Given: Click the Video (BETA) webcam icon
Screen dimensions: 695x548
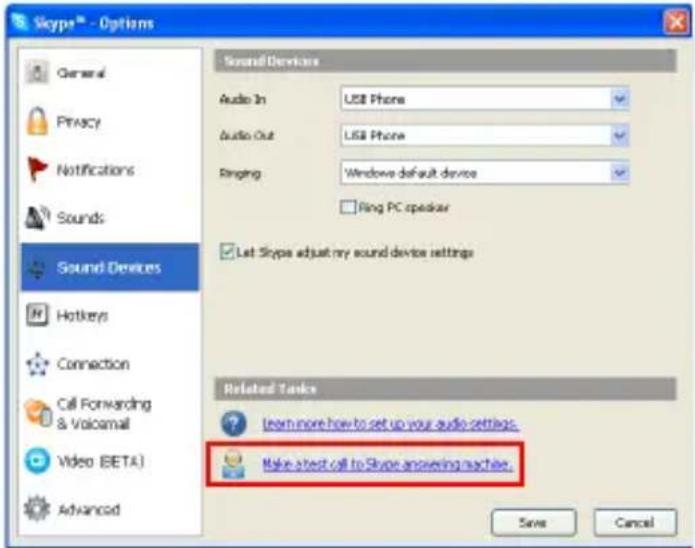Looking at the screenshot, I should pos(37,461).
